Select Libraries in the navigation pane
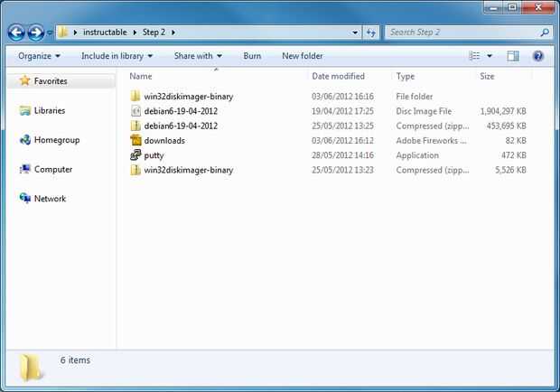The width and height of the screenshot is (560, 392). pos(50,111)
